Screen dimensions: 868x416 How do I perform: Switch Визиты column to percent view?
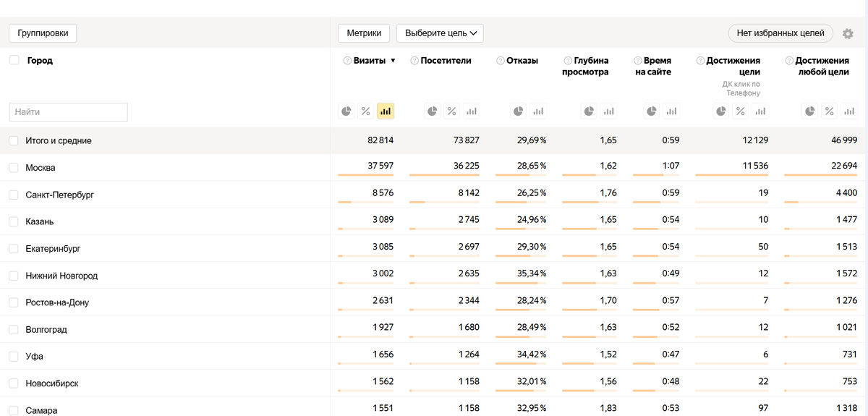point(366,111)
